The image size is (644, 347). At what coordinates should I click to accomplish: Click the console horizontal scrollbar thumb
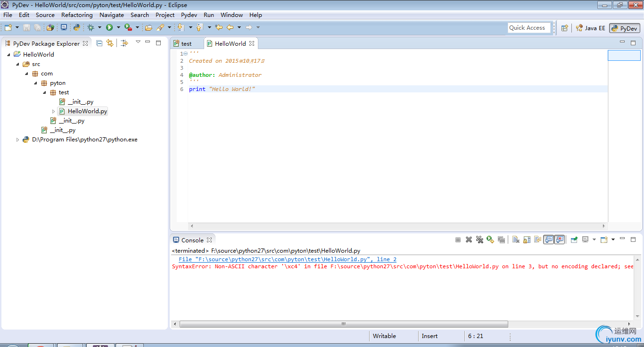click(344, 324)
